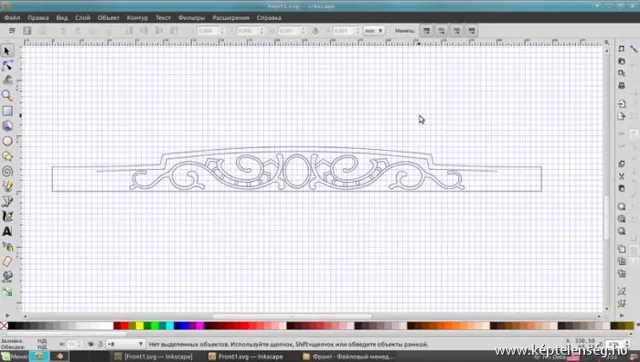The height and width of the screenshot is (362, 640).
Task: Toggle first 'Менять' scale stroke button
Action: click(426, 31)
